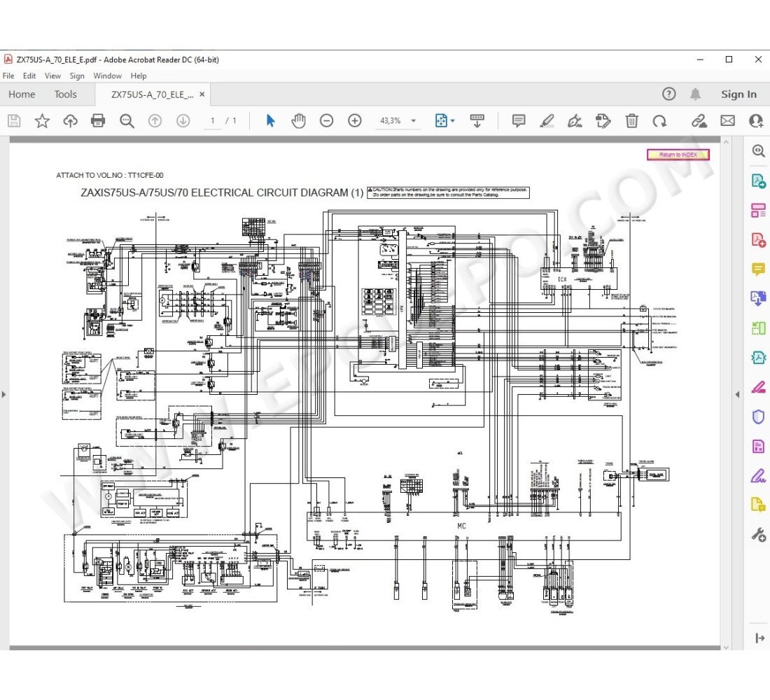The image size is (770, 700).
Task: Go to the next page arrow
Action: point(183,121)
